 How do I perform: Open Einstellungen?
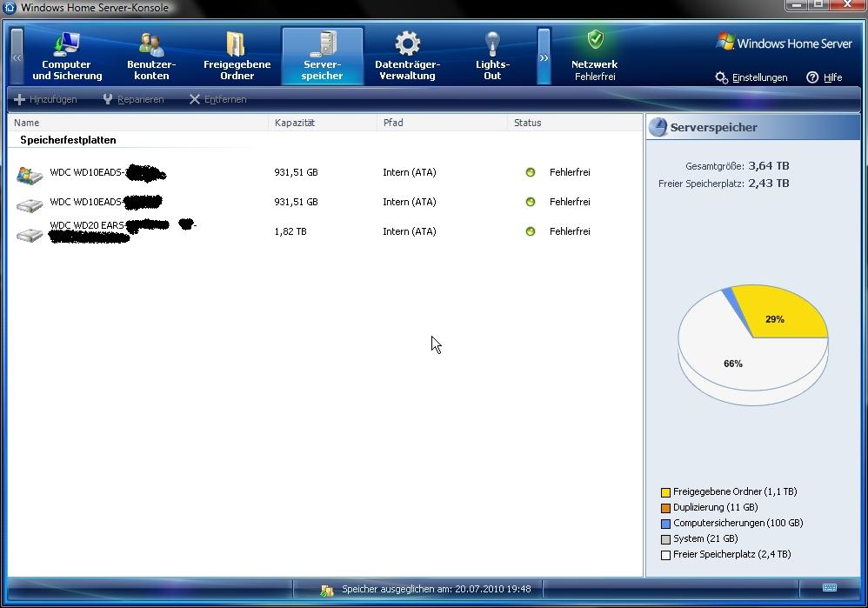(x=751, y=77)
